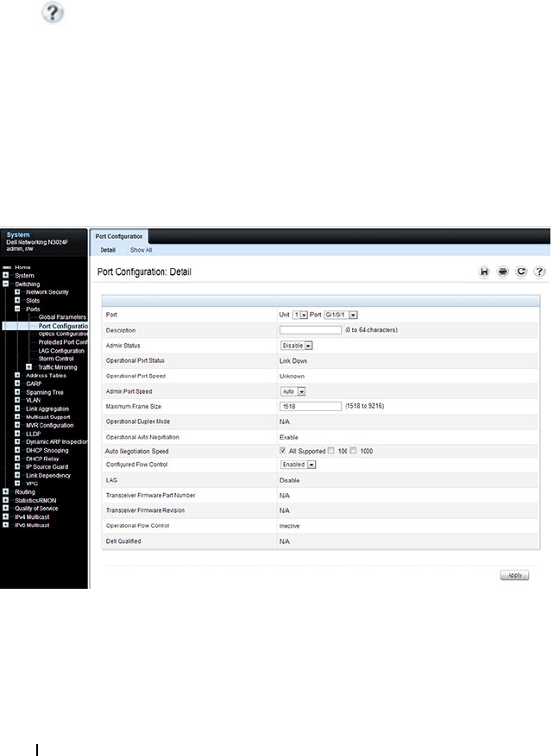Click the large question mark icon at top
This screenshot has width=553, height=756.
click(53, 13)
